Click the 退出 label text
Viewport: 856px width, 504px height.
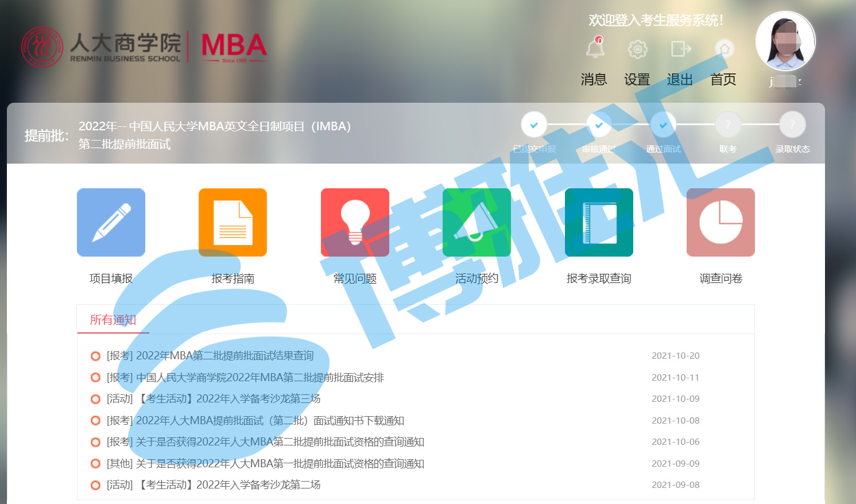click(x=680, y=79)
